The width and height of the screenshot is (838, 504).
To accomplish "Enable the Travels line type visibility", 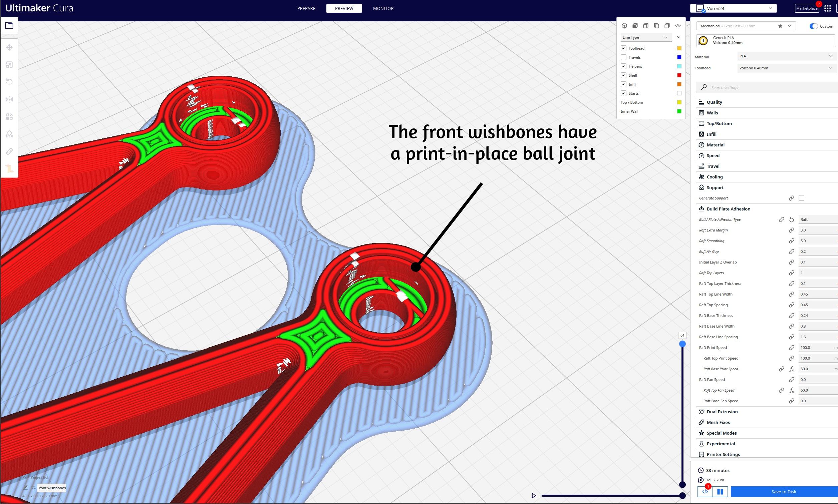I will tap(623, 57).
